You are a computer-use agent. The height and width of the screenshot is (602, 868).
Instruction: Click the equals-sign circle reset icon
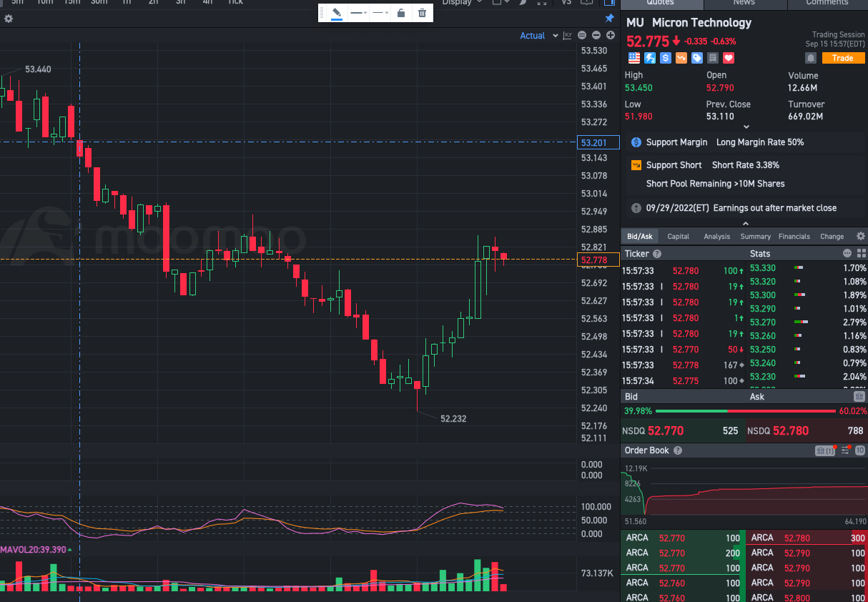(x=583, y=35)
